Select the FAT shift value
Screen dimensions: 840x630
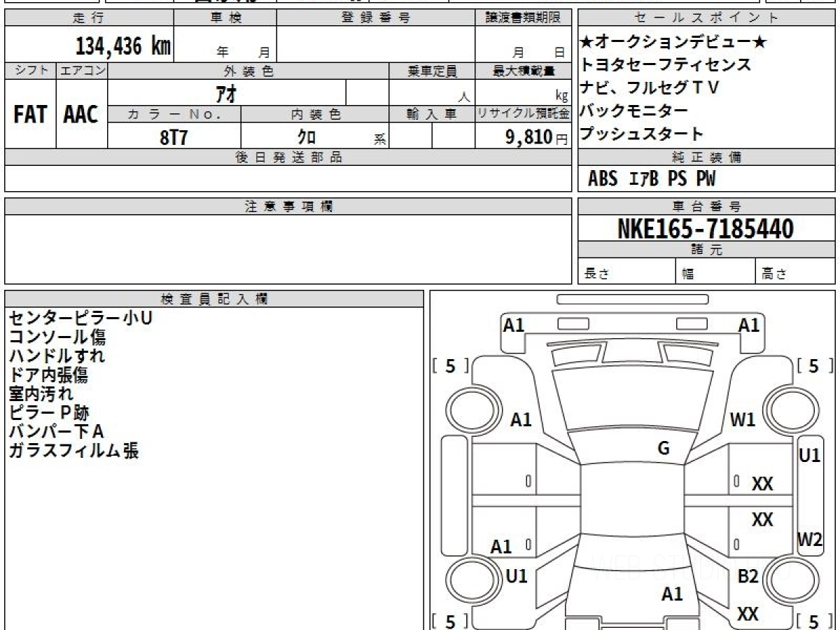click(29, 115)
